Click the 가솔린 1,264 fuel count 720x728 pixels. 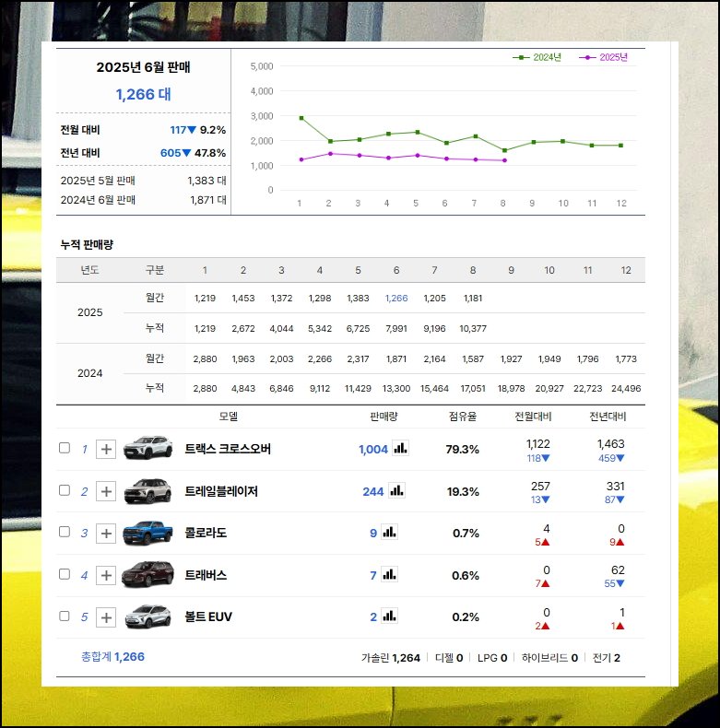391,658
